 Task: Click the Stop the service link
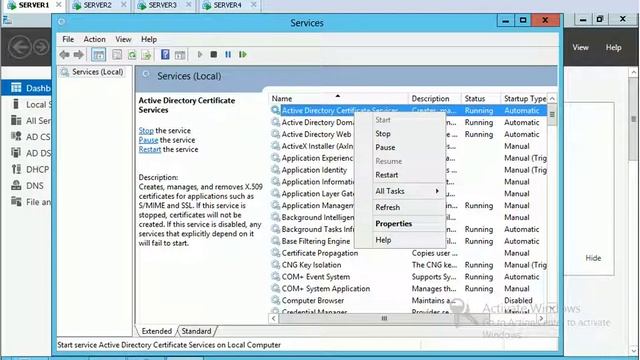click(146, 131)
